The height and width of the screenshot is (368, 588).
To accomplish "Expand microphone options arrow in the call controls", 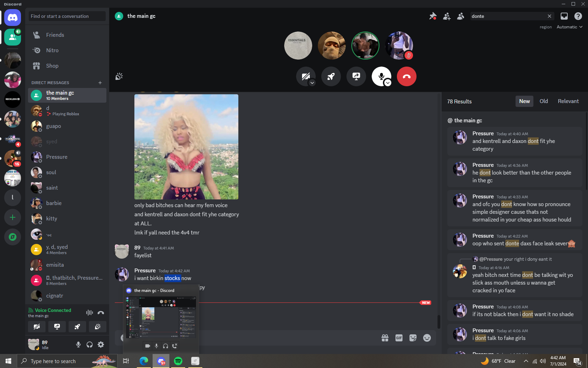I will (x=388, y=83).
